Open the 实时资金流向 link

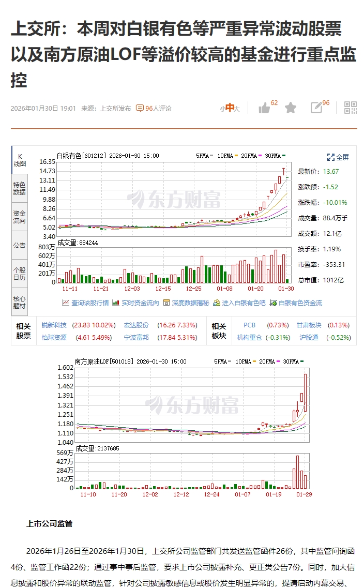140,303
